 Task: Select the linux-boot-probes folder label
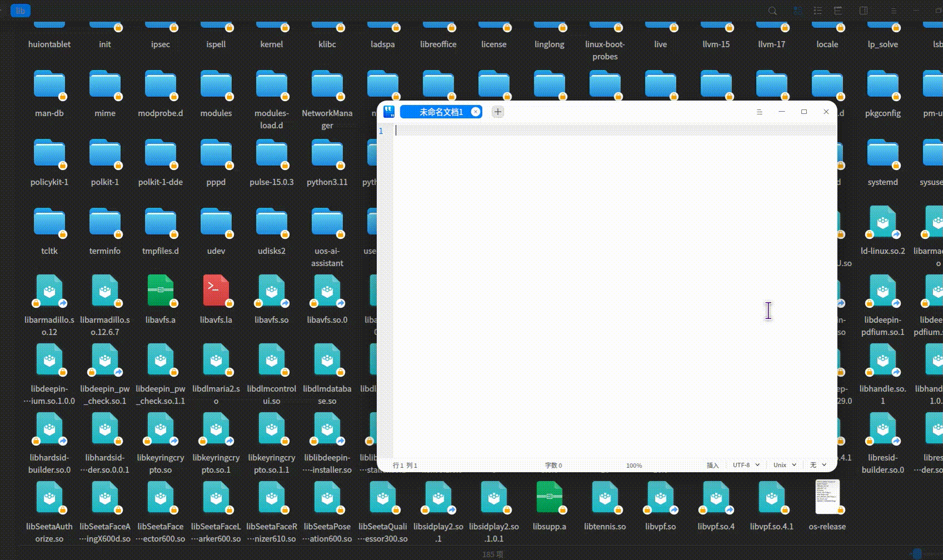pyautogui.click(x=605, y=50)
